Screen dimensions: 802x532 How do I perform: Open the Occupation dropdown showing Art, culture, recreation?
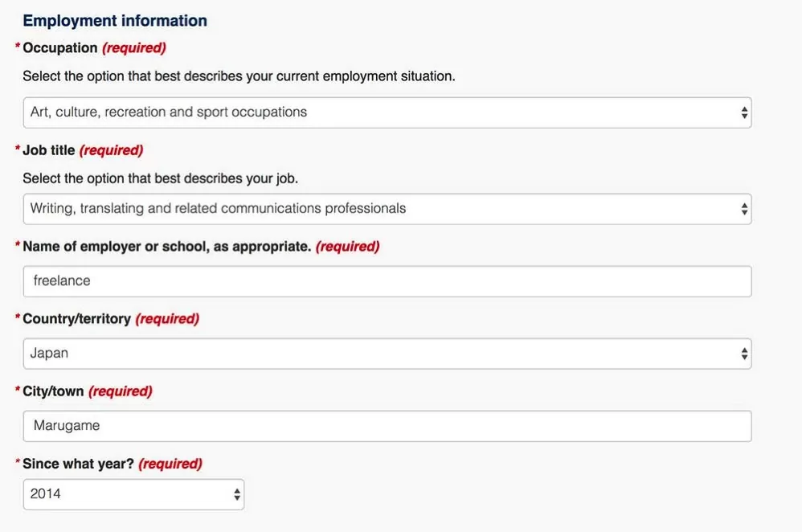387,113
